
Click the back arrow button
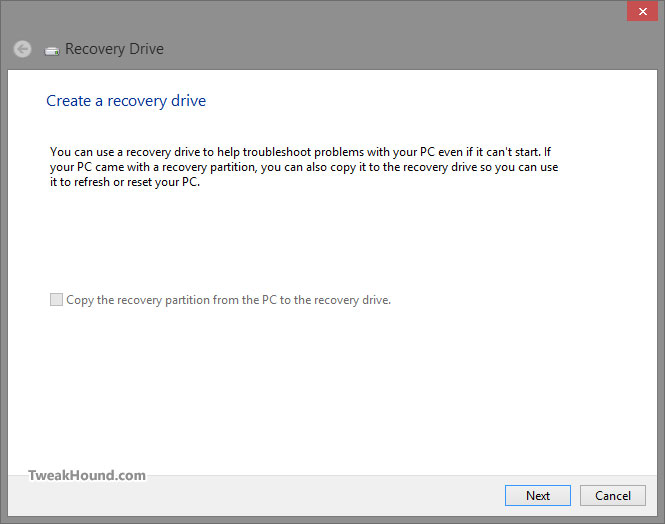point(22,49)
